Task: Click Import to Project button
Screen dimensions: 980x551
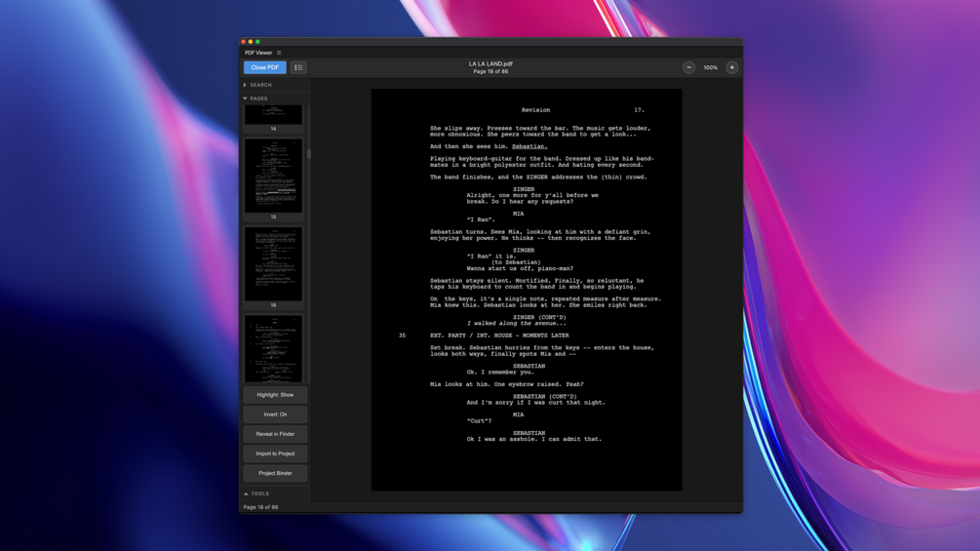Action: (275, 453)
